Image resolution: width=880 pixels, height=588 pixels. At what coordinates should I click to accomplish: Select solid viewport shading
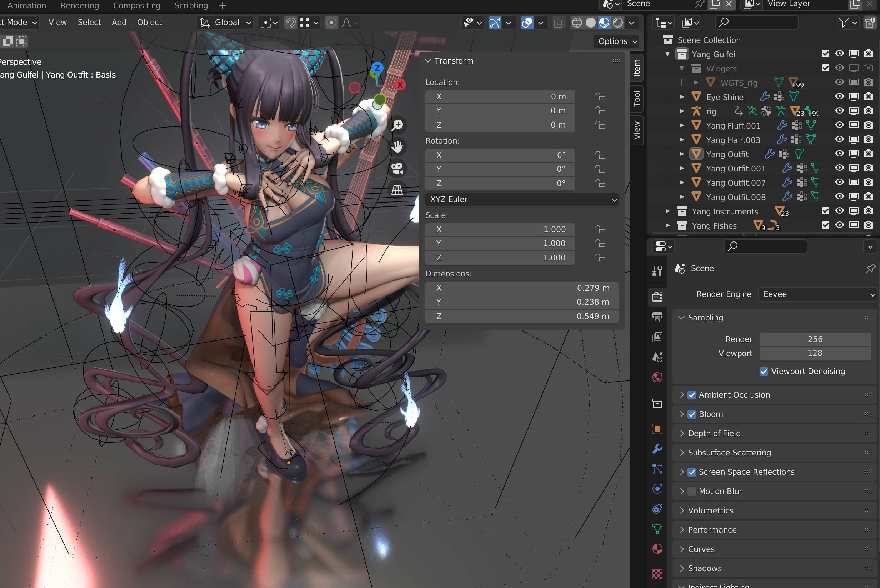coord(591,23)
